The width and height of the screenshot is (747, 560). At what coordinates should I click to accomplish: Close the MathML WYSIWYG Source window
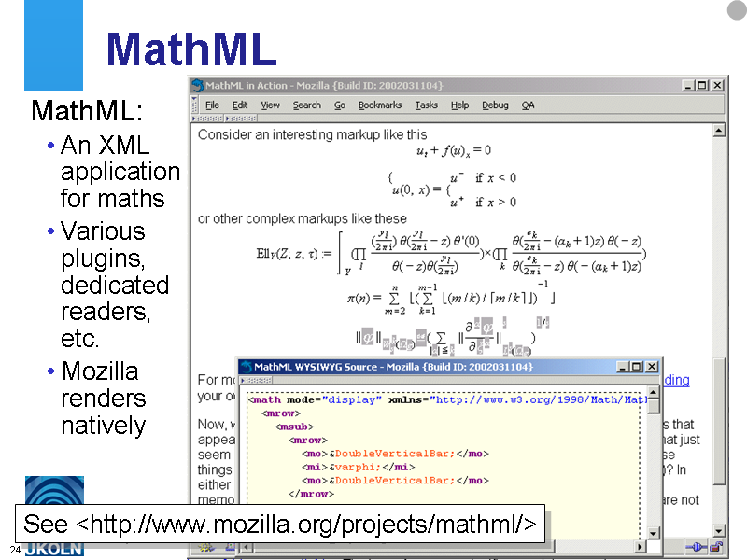652,367
